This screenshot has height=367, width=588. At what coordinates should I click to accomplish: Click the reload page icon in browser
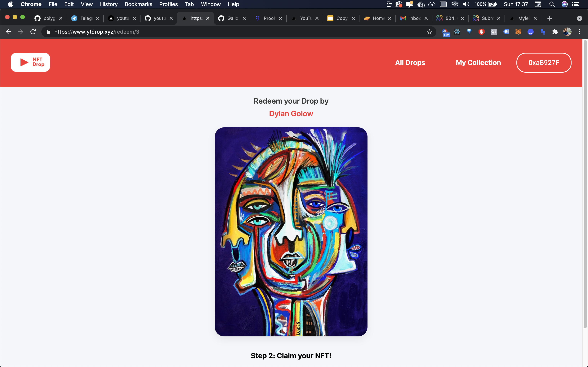(33, 32)
